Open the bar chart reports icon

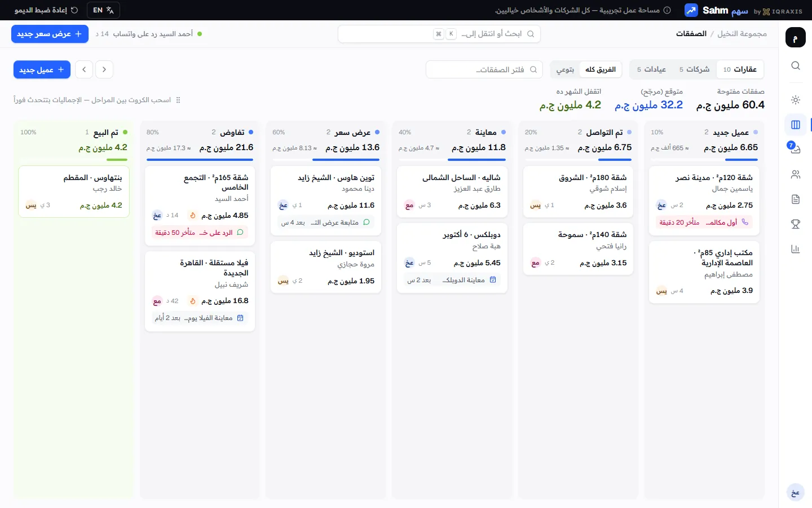796,249
